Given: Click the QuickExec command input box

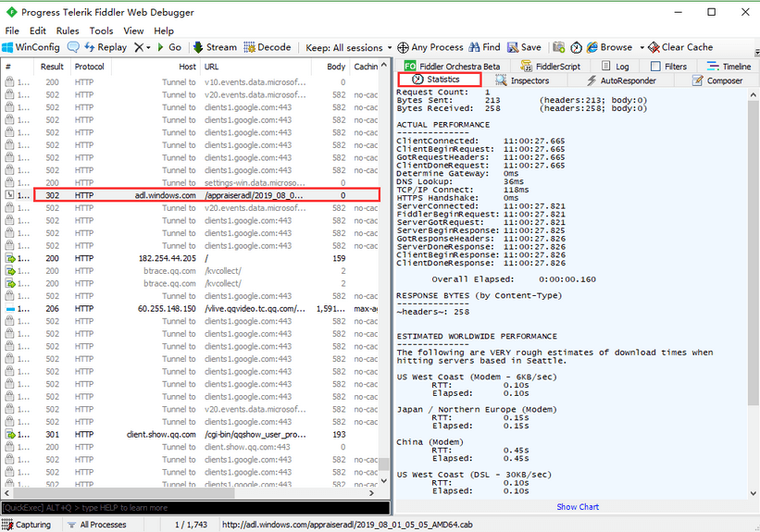Looking at the screenshot, I should coord(195,508).
